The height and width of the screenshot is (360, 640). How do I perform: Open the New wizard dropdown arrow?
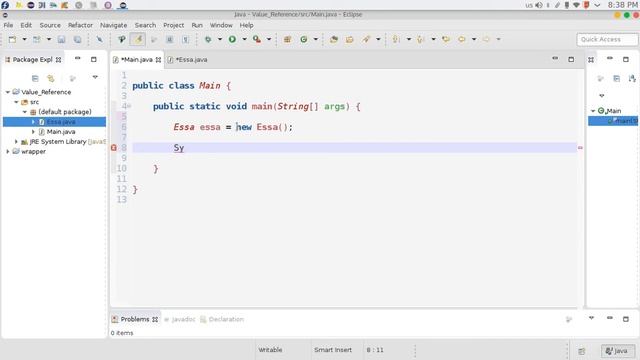pos(24,39)
